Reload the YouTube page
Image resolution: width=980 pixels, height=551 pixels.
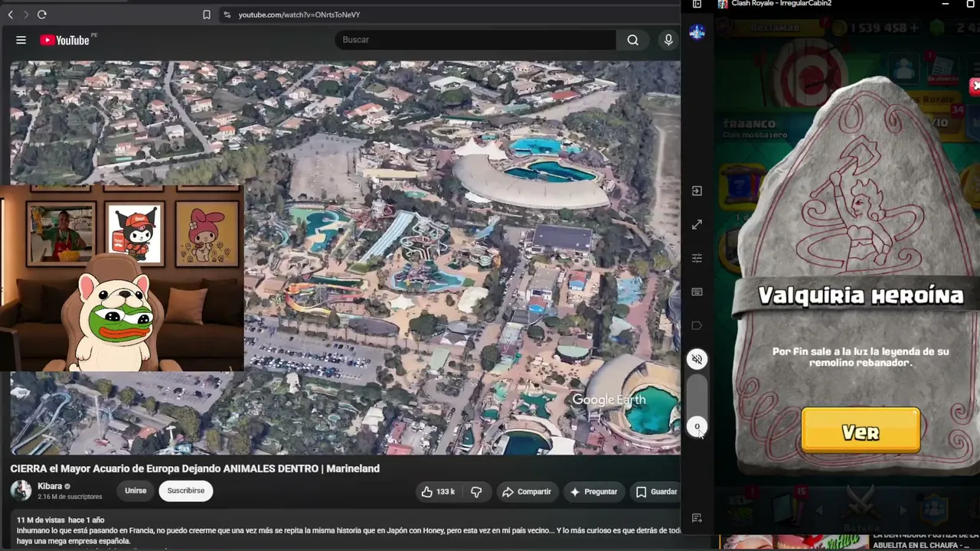[42, 15]
